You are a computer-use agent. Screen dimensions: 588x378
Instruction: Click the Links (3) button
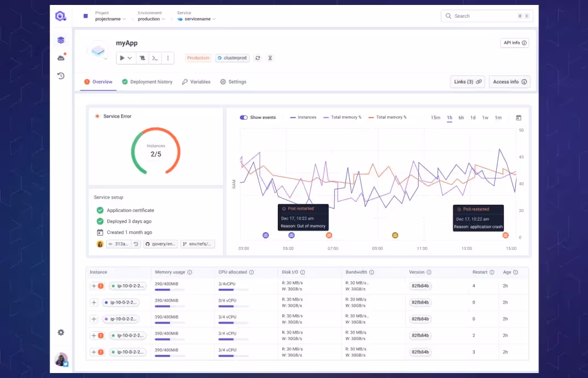(468, 81)
